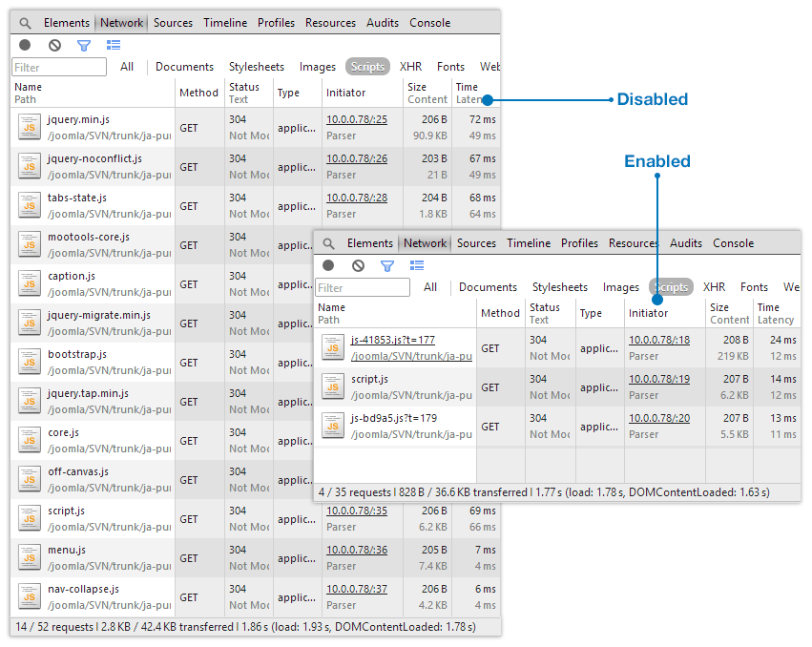Click the search magnifier icon in right DevTools panel
The height and width of the screenshot is (647, 812).
point(328,244)
